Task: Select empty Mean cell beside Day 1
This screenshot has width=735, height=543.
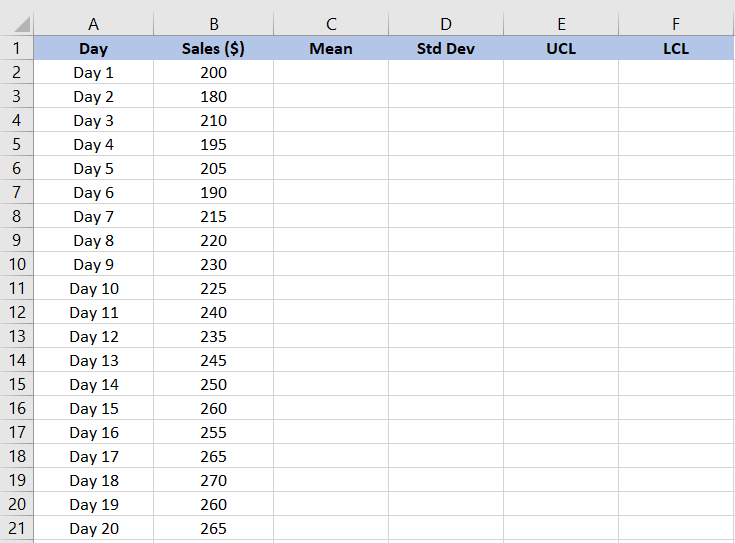Action: [x=331, y=72]
